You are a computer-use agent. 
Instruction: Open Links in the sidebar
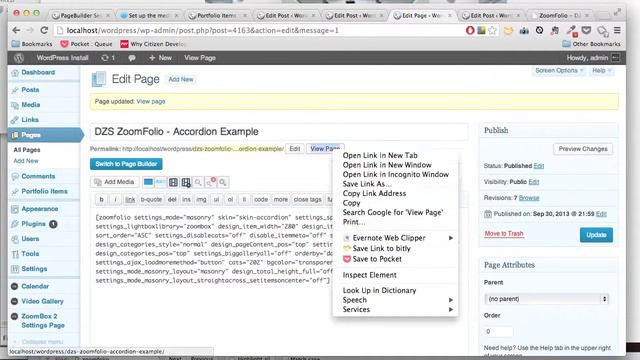[30, 120]
